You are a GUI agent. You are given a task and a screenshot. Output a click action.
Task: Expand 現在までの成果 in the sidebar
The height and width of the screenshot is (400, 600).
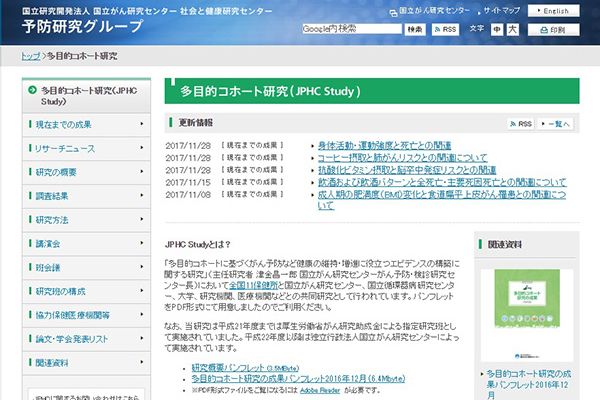coord(84,124)
